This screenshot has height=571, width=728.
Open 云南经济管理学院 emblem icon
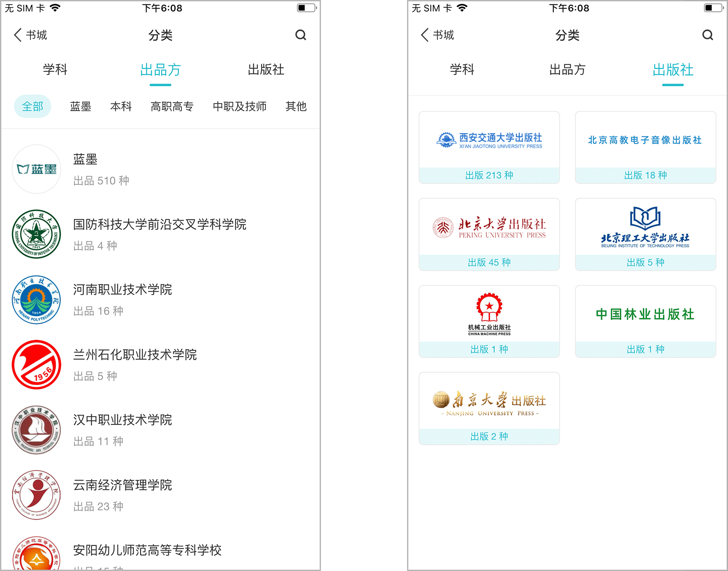click(36, 495)
